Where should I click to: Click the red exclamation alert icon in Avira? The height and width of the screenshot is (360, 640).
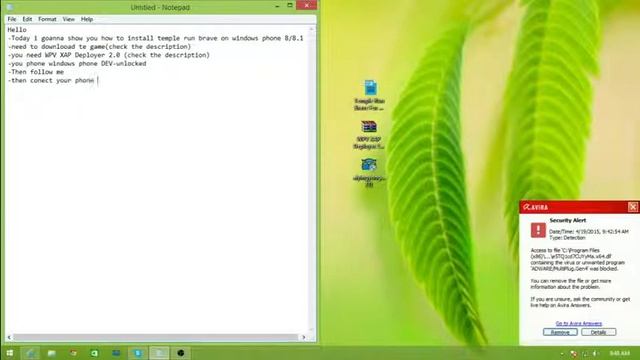point(538,230)
